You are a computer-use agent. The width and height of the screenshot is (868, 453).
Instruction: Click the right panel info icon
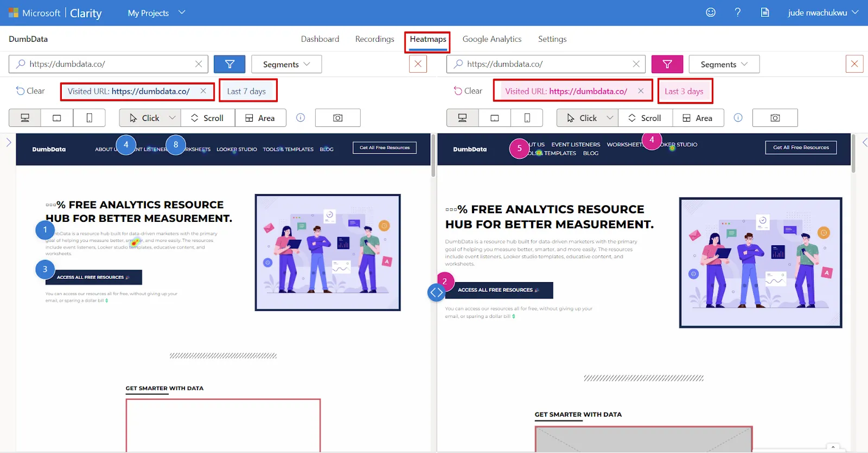tap(738, 118)
